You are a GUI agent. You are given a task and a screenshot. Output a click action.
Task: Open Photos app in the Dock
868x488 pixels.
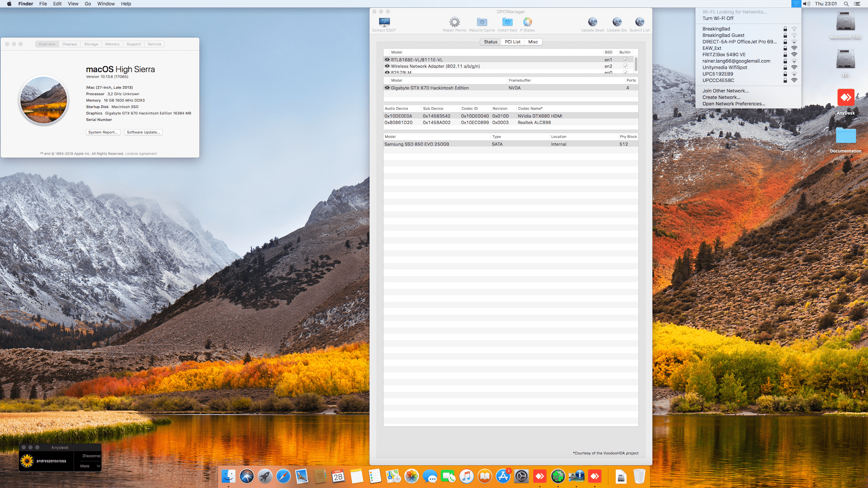click(x=411, y=476)
